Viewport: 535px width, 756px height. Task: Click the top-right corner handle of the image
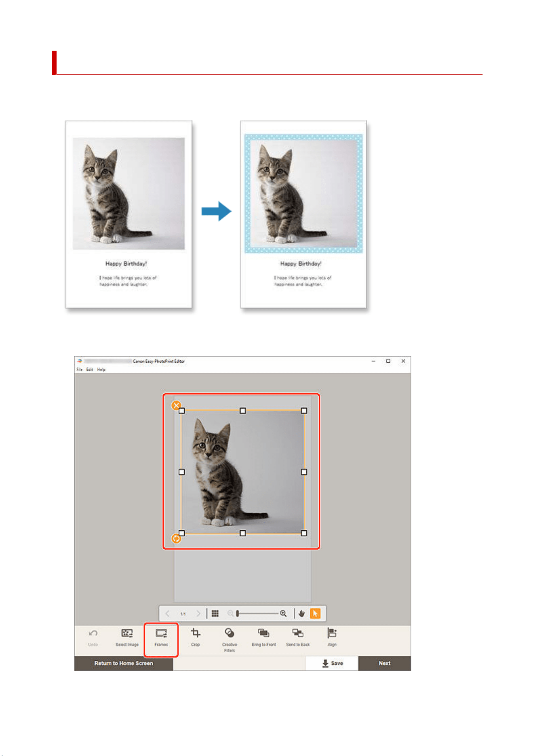coord(304,411)
